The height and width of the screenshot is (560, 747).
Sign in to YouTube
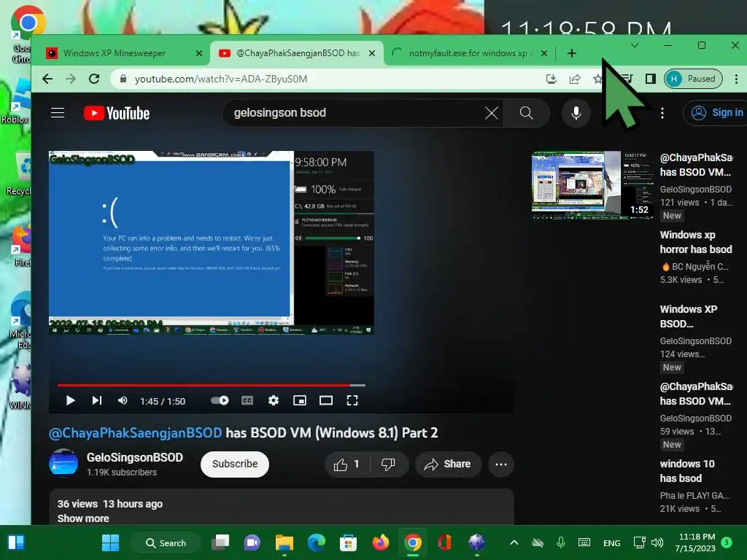point(716,113)
